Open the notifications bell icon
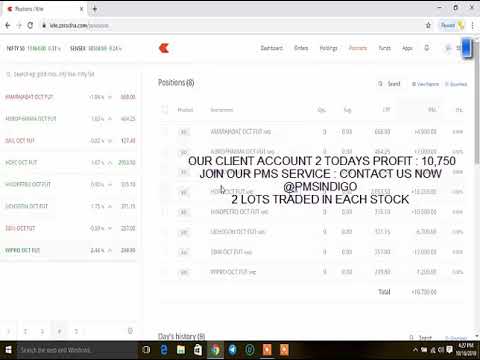 click(x=427, y=48)
